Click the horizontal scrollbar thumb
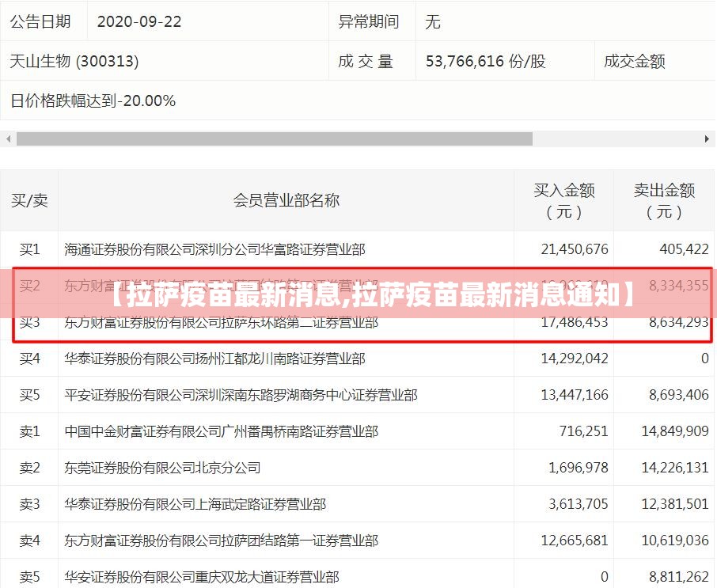Screen dimensions: 717x588 coord(275,139)
